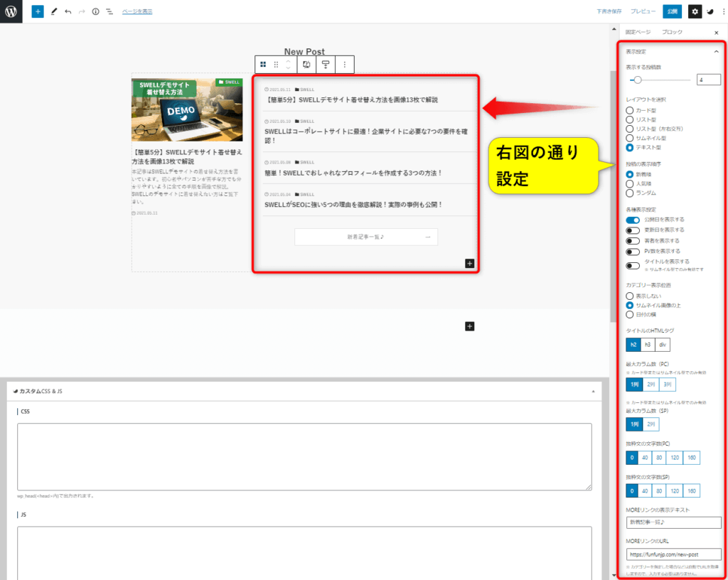Viewport: 728px width, 580px height.
Task: Redo the last undone change
Action: point(82,11)
